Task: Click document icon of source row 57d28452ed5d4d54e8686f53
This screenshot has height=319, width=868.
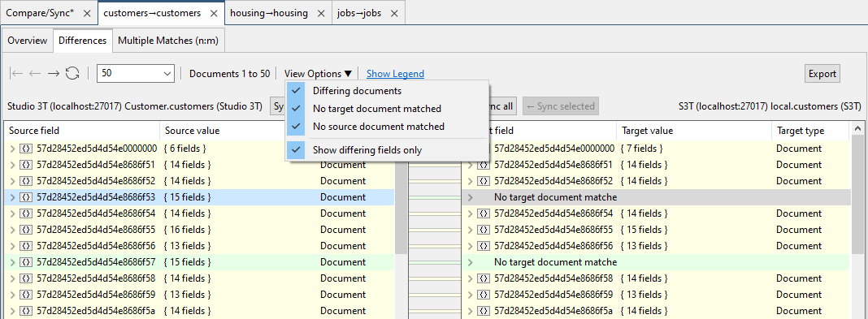Action: [x=26, y=196]
